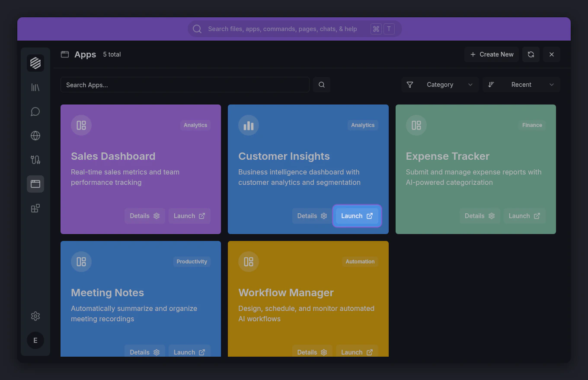Click the Meeting Notes layout icon
The image size is (588, 380).
coord(81,262)
